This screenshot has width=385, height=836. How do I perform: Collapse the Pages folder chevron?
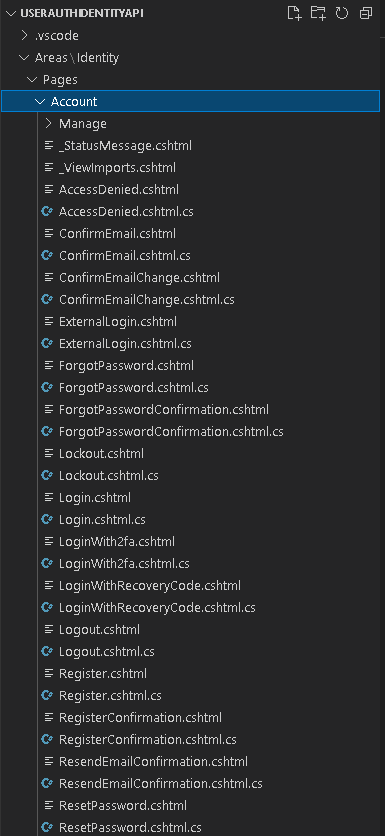(32, 80)
